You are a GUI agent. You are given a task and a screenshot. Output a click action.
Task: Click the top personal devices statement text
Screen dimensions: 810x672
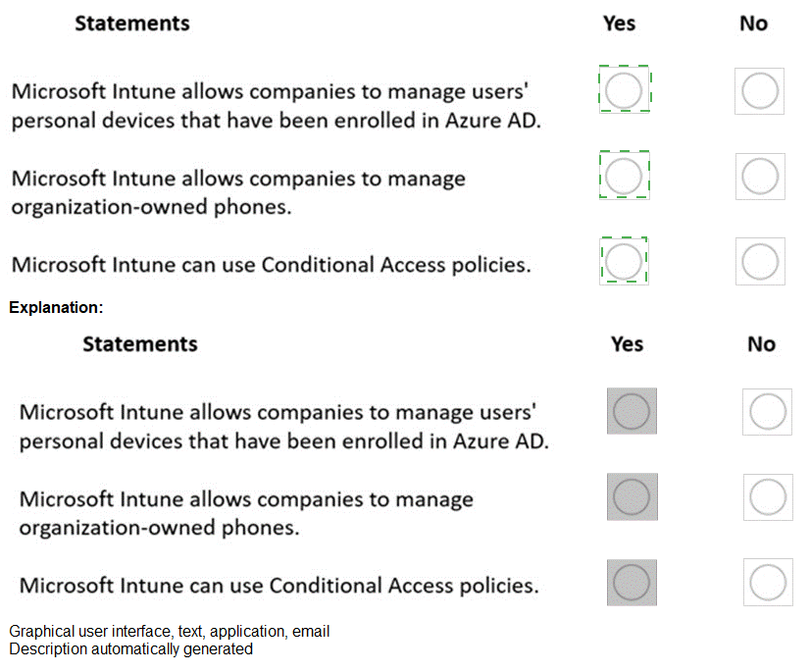(x=276, y=106)
